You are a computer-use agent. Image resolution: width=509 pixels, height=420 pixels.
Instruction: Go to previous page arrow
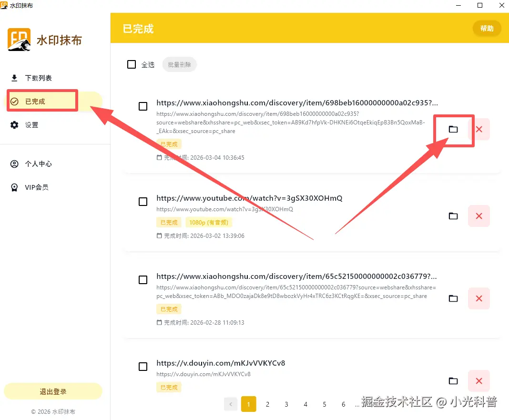[x=231, y=404]
